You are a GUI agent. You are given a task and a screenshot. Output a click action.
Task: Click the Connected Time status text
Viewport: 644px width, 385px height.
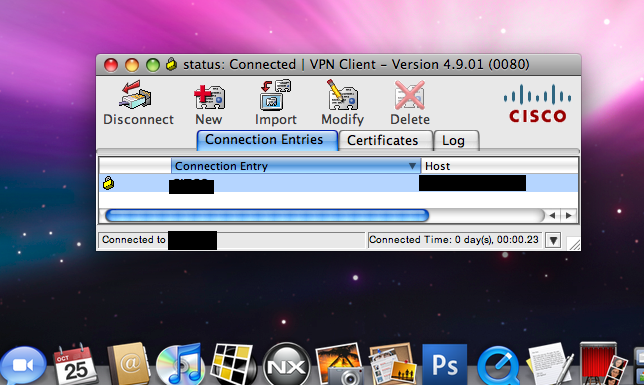454,240
